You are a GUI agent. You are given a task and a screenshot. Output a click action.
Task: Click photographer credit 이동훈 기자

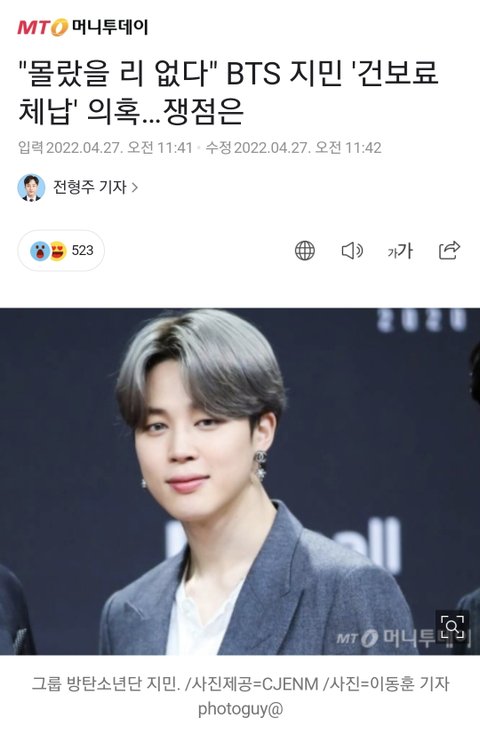[410, 683]
